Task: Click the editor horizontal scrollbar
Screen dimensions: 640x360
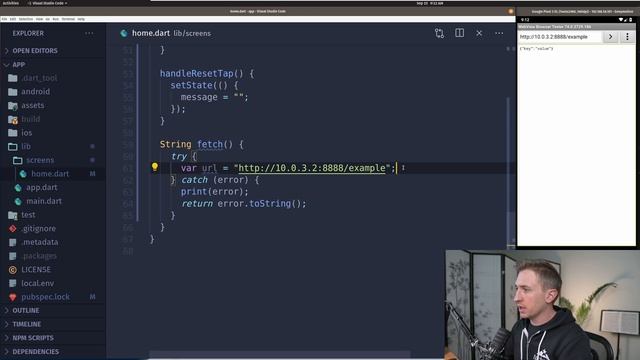Action: coord(279,353)
